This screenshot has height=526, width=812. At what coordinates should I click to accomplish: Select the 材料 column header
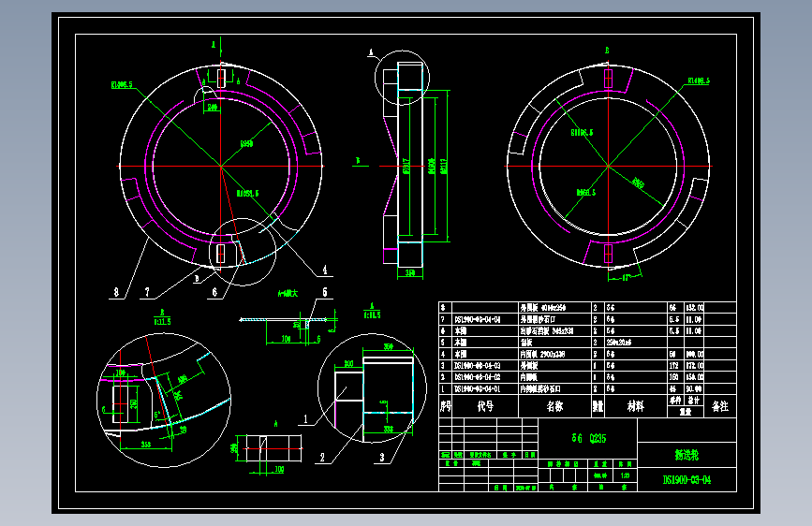pyautogui.click(x=635, y=406)
